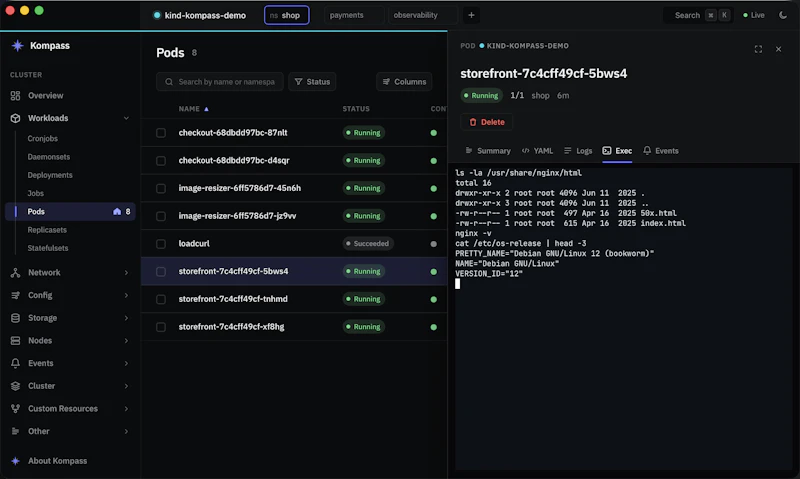This screenshot has width=800, height=479.
Task: Expand the Storage section chevron
Action: pyautogui.click(x=126, y=318)
